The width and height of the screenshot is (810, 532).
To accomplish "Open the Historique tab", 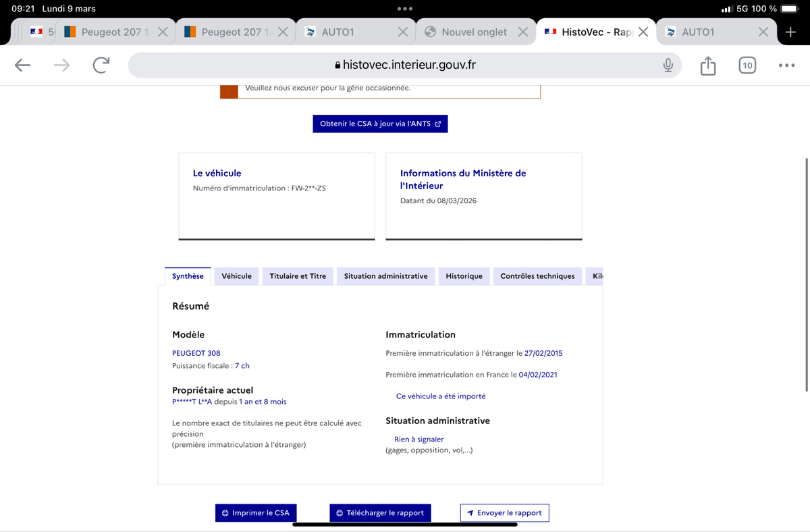I will point(464,276).
